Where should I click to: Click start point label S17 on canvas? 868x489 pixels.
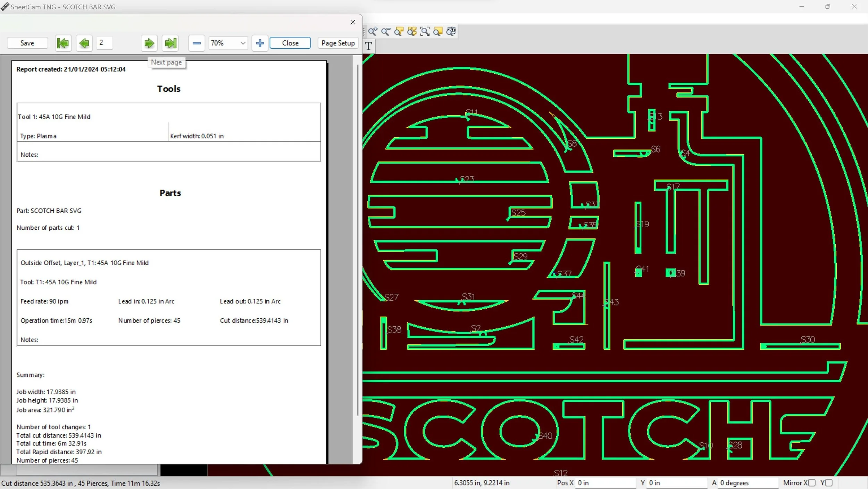pos(673,187)
